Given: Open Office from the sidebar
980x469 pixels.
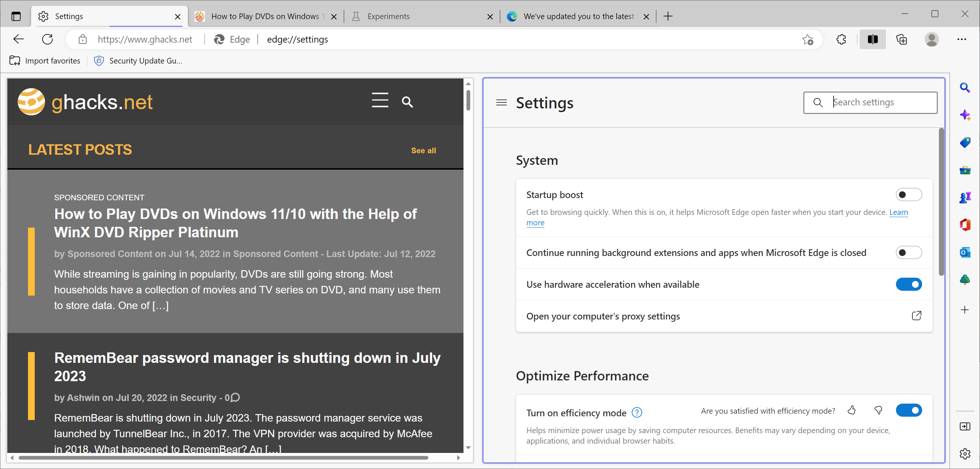Looking at the screenshot, I should click(x=965, y=225).
